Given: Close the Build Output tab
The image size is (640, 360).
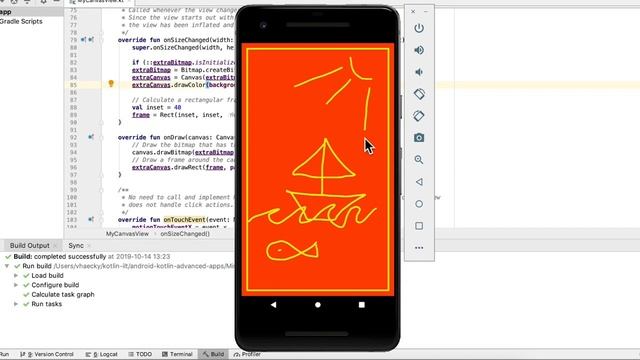Looking at the screenshot, I should [x=55, y=246].
